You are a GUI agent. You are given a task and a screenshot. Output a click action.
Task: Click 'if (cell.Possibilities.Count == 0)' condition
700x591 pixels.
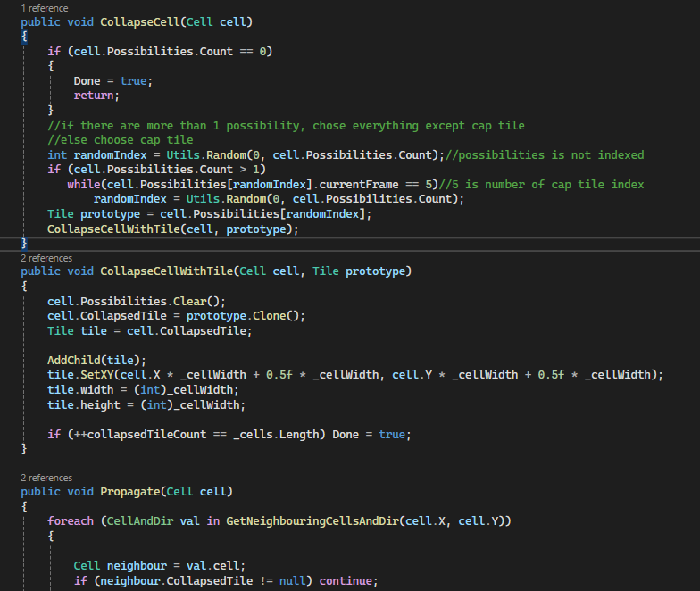click(x=160, y=52)
